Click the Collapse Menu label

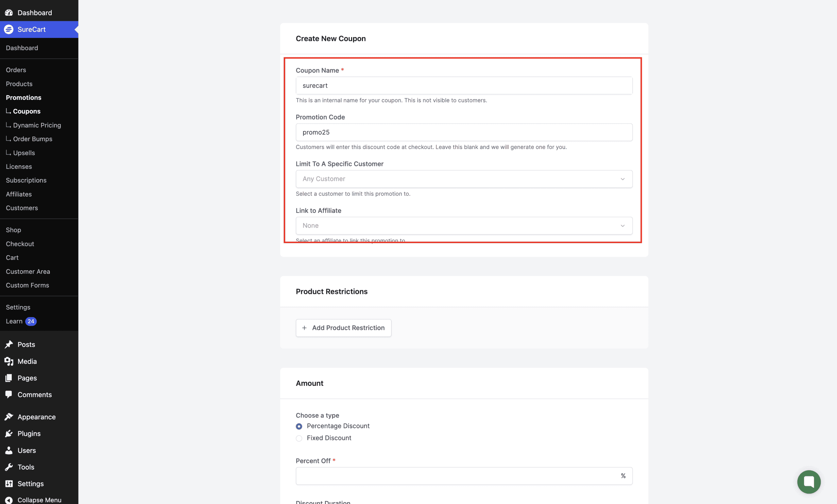pos(40,500)
